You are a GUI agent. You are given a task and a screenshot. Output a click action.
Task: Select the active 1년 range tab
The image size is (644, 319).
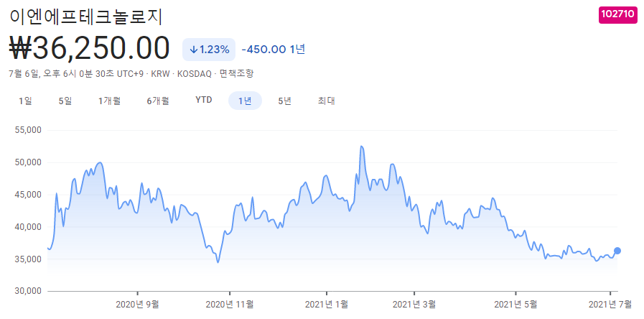[245, 101]
